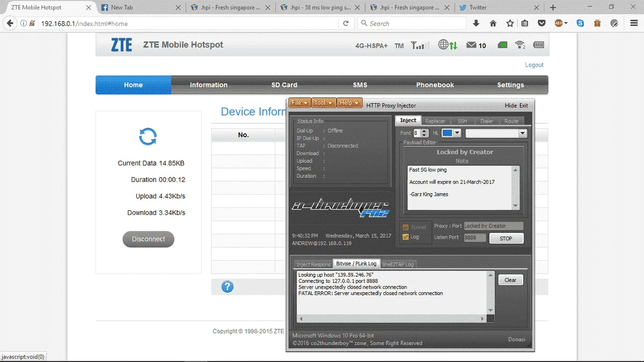The width and height of the screenshot is (644, 362).
Task: Click the Adblock Plus ABP icon
Action: (558, 24)
